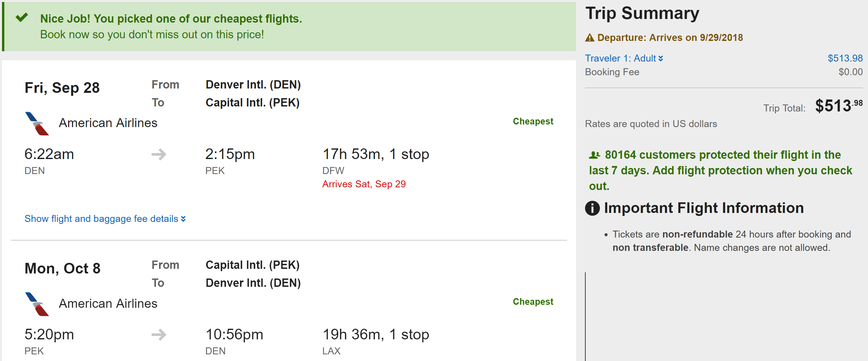This screenshot has height=361, width=868.
Task: Click the warning triangle beside Departure notice
Action: pyautogui.click(x=590, y=38)
